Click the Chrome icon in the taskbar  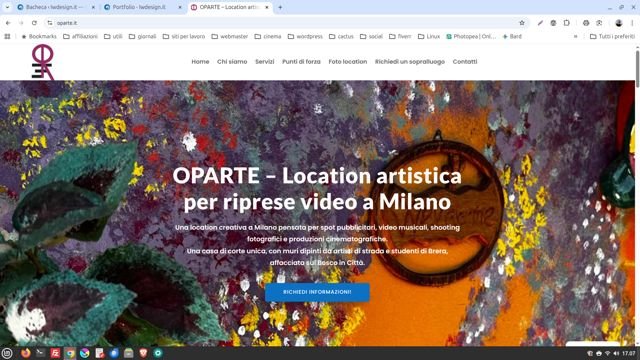(70, 353)
